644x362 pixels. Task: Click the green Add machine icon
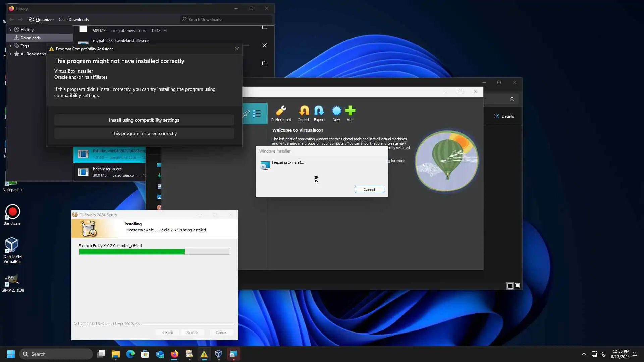350,111
